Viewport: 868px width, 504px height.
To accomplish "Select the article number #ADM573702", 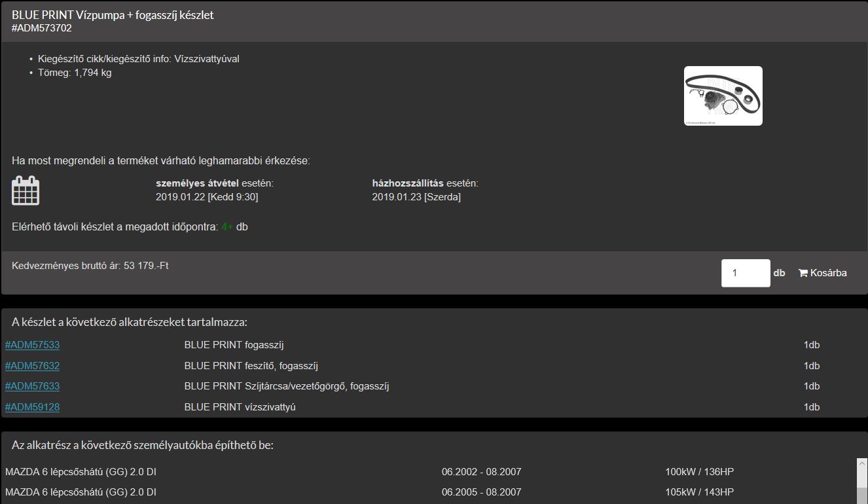I will [x=42, y=28].
